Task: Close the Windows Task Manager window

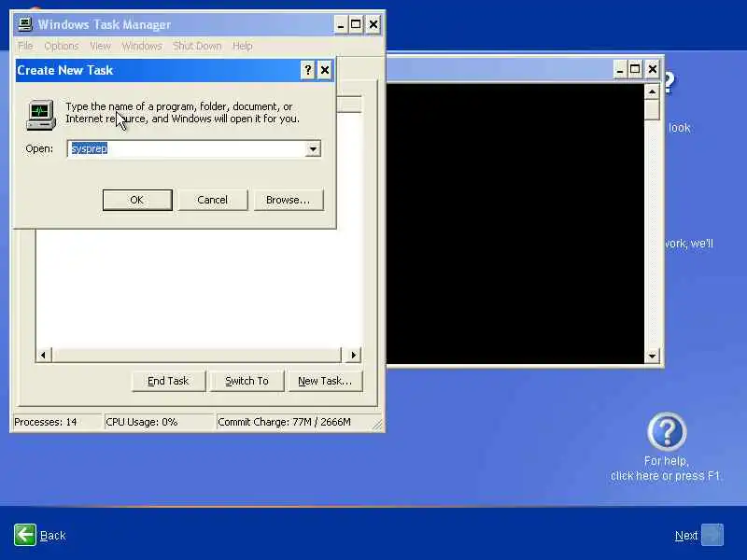Action: coord(373,25)
